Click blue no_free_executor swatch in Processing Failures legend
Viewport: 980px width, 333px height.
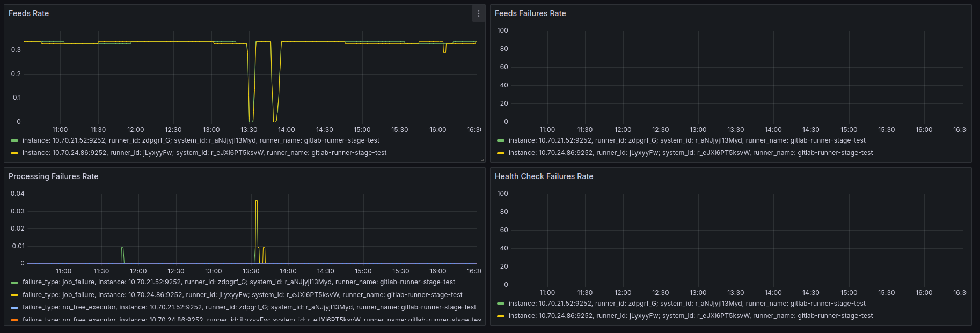tap(14, 308)
